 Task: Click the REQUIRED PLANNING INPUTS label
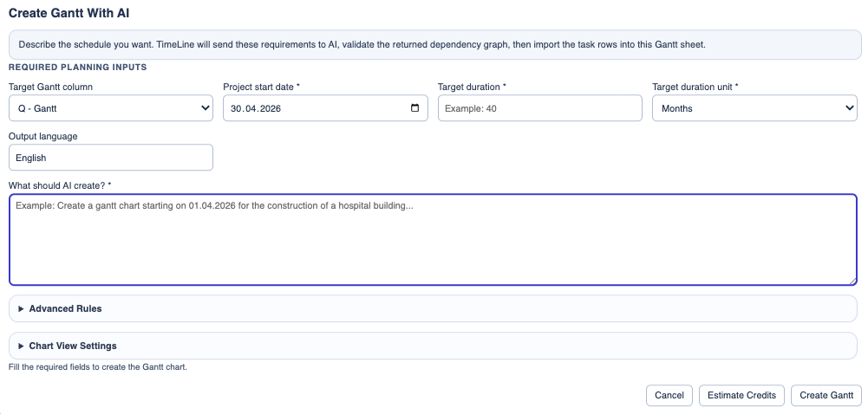tap(77, 68)
